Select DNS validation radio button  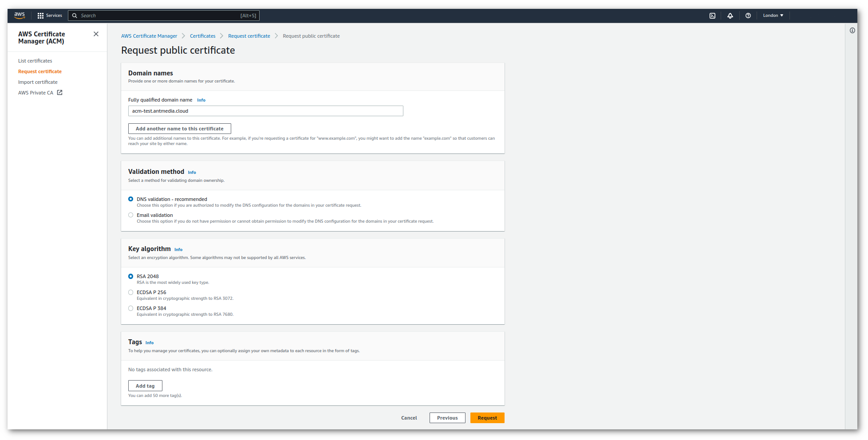click(131, 199)
